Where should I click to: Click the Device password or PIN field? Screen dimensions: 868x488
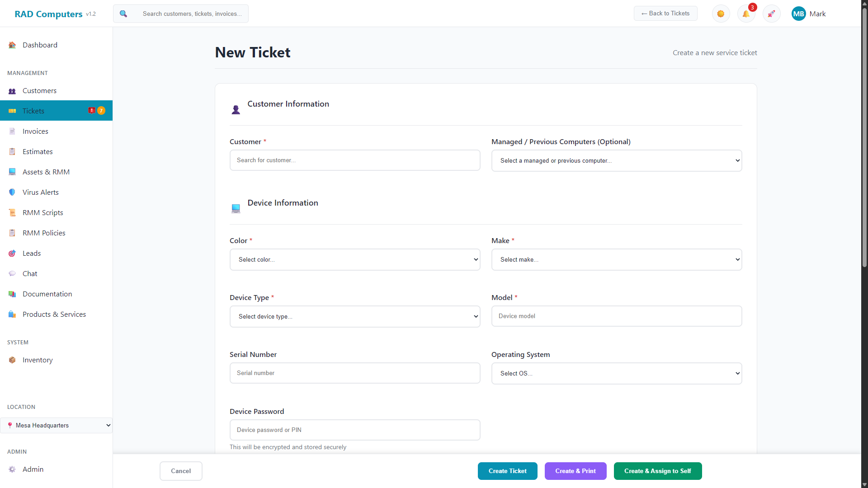point(355,430)
